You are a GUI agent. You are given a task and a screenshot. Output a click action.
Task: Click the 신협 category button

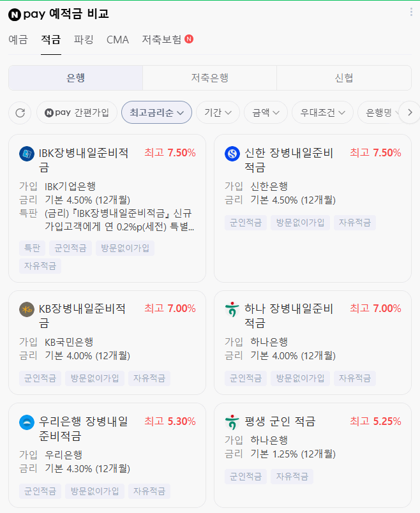click(x=345, y=77)
